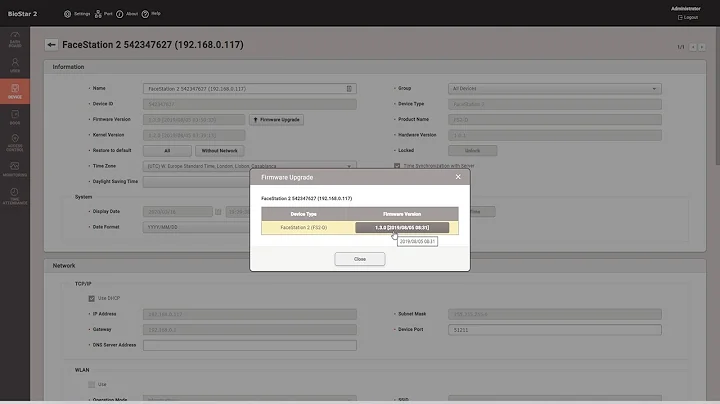
Task: Open the User sidebar section
Action: click(15, 65)
